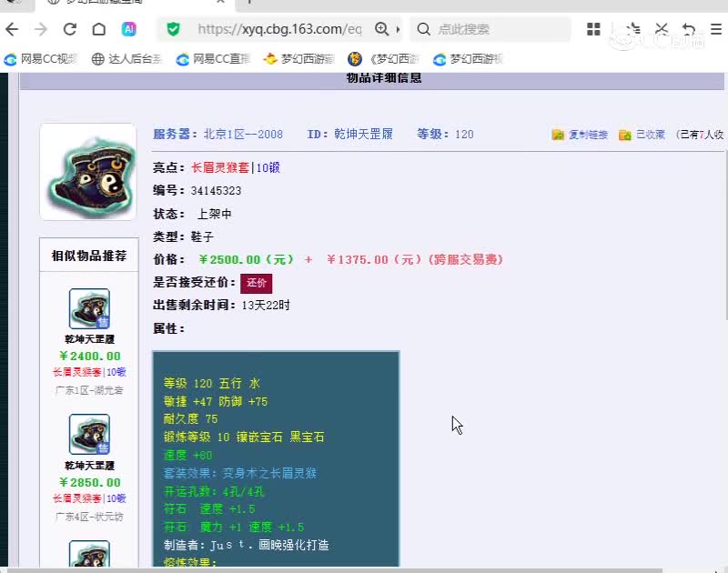Viewport: 728px width, 573px height.
Task: Focus the URL address bar
Action: [x=279, y=30]
